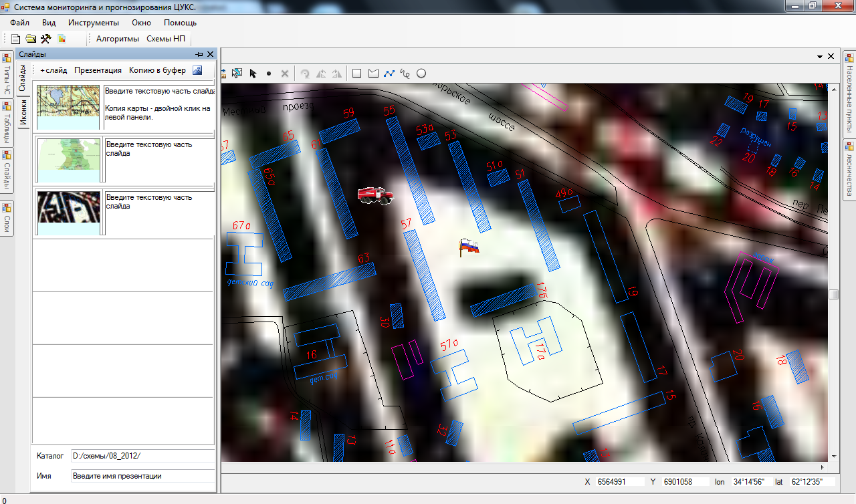Click the Y coordinate field in status bar
This screenshot has height=504, width=856.
click(685, 481)
